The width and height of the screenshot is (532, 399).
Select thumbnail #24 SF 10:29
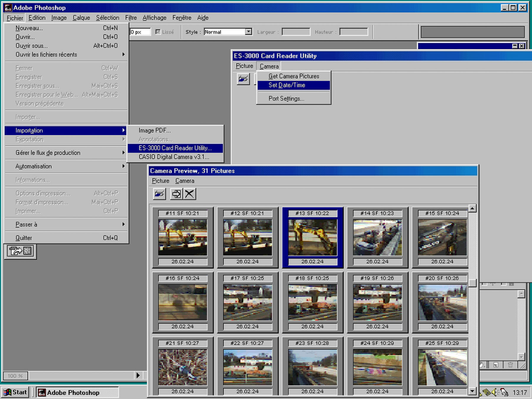[377, 366]
